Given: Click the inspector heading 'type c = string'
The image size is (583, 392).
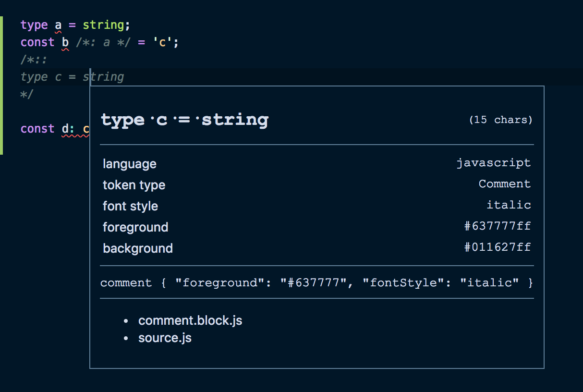Looking at the screenshot, I should (x=184, y=120).
